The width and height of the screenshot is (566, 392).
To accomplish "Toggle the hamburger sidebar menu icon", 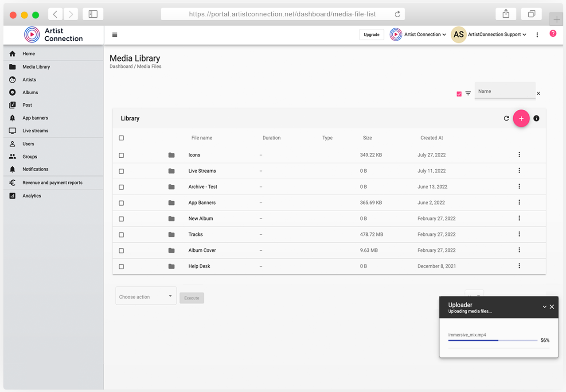I will click(x=115, y=35).
